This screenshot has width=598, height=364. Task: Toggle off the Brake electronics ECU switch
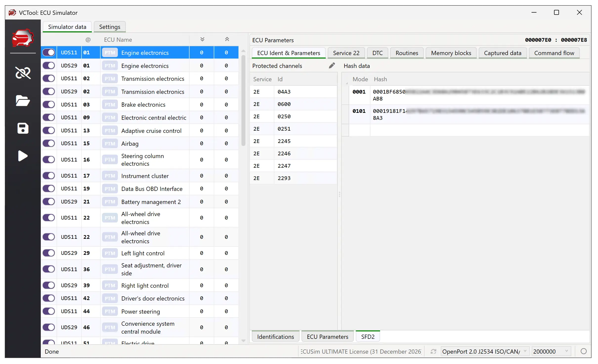[49, 104]
